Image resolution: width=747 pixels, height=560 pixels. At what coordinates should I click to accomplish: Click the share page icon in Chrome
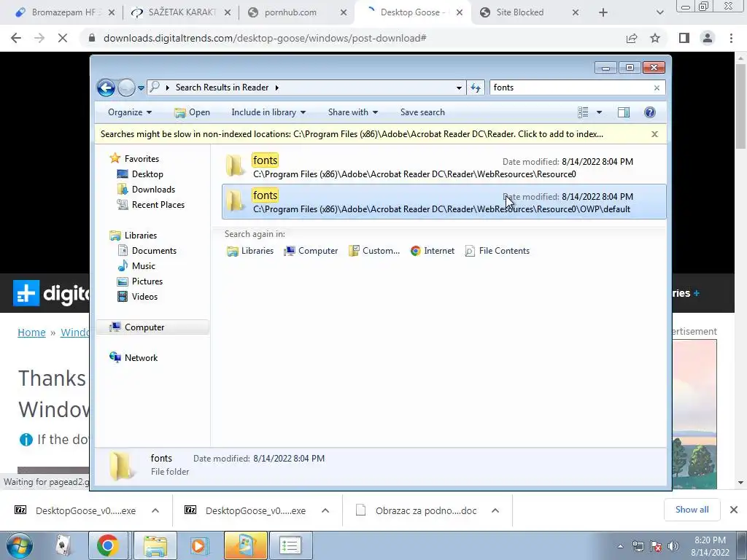(632, 38)
